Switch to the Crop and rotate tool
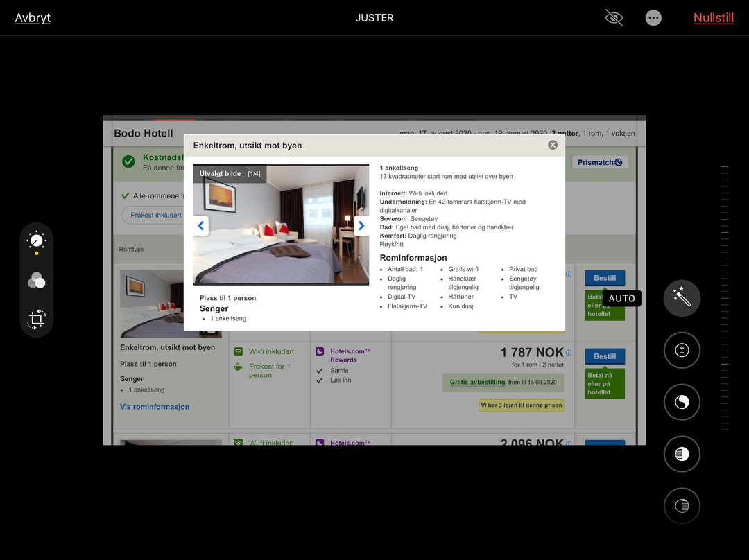This screenshot has height=560, width=749. tap(36, 320)
